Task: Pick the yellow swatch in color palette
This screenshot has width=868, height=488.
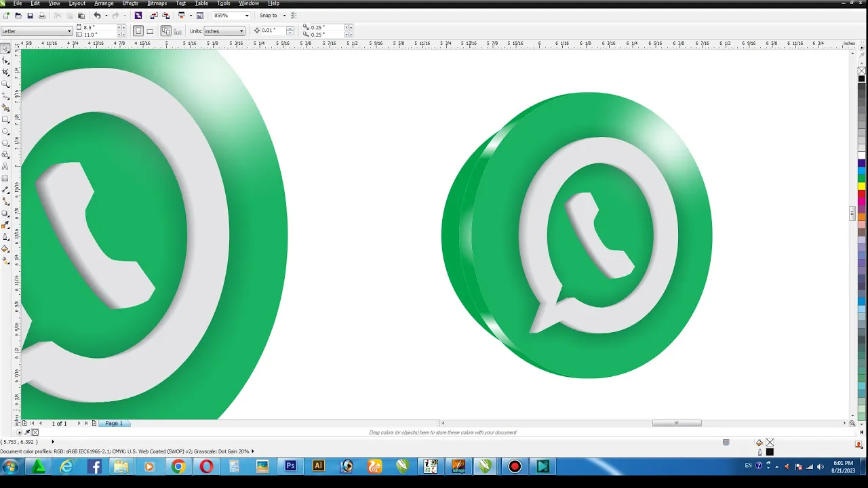Action: click(x=862, y=186)
